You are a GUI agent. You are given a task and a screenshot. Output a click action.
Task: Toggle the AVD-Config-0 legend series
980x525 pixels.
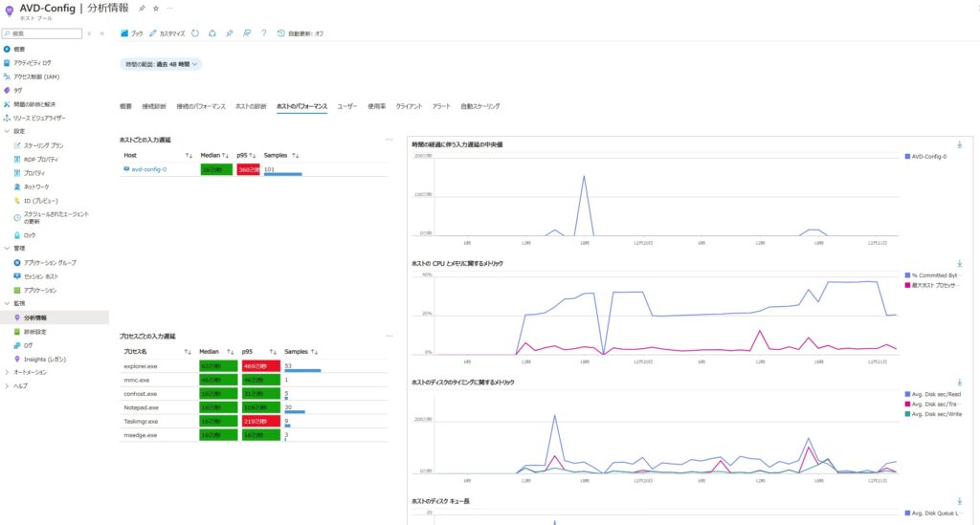(x=927, y=156)
